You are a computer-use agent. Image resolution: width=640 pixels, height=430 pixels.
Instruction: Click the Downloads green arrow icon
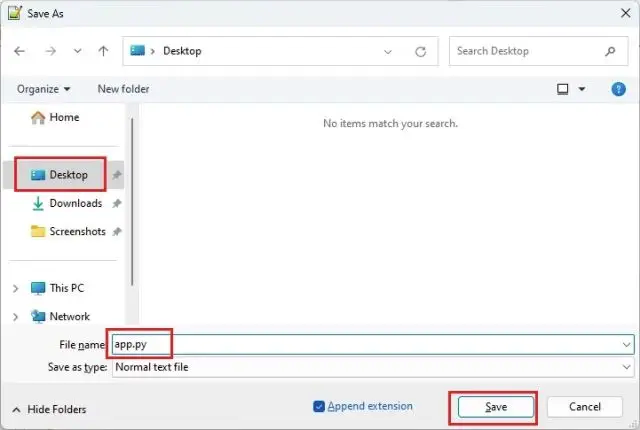38,203
